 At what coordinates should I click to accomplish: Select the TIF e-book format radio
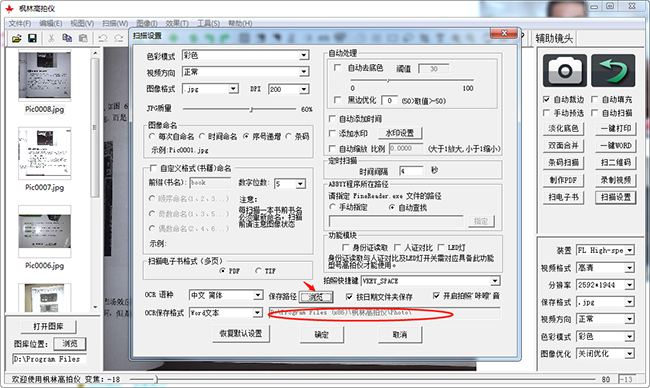(x=259, y=271)
